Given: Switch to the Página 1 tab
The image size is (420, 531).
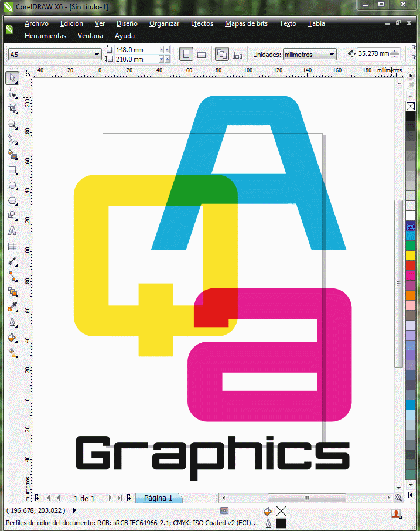Looking at the screenshot, I should tap(158, 498).
